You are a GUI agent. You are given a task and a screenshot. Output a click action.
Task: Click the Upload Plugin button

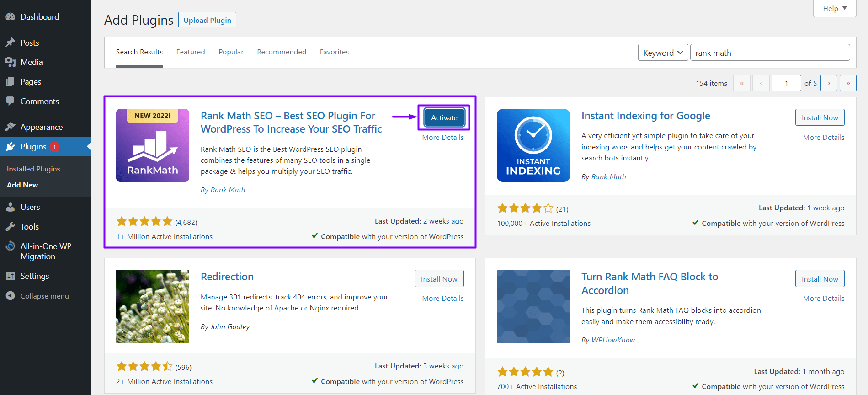click(207, 20)
